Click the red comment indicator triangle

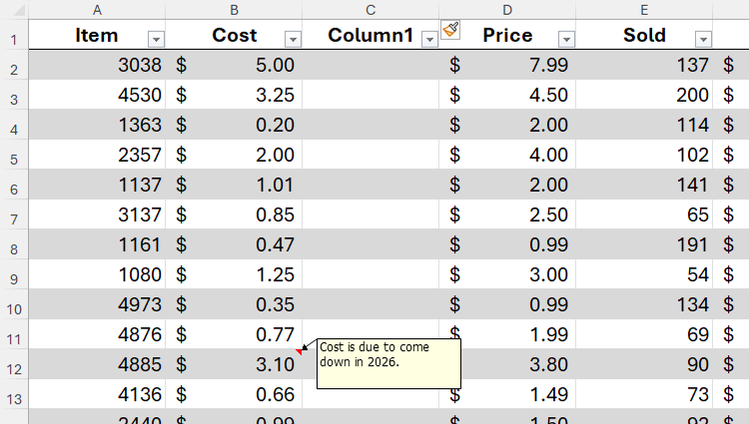click(x=298, y=350)
